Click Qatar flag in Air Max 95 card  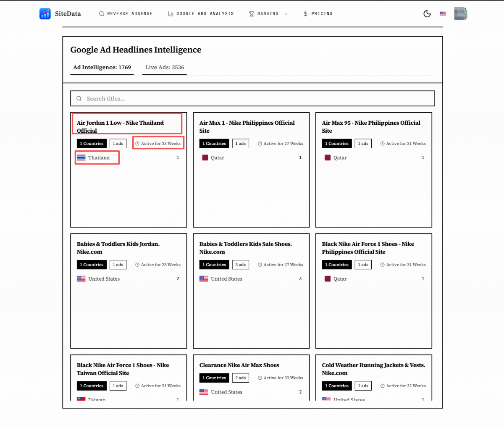coord(328,158)
